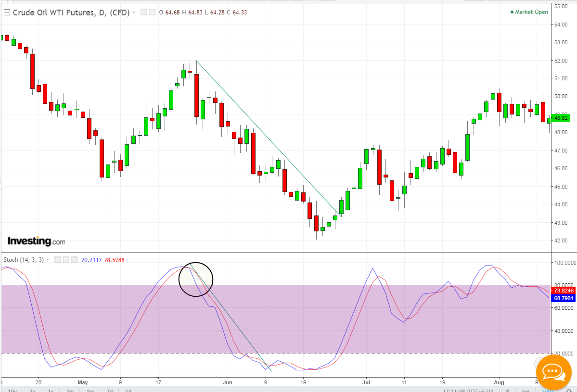Viewport: 577px width, 392px height.
Task: Open the Stoch indicator settings gear
Action: [x=65, y=259]
